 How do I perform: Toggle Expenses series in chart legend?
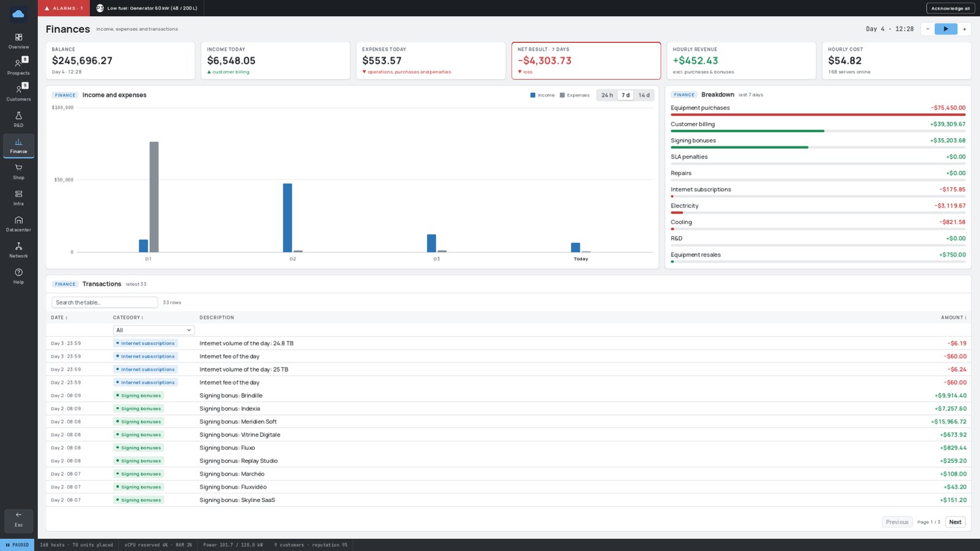575,95
